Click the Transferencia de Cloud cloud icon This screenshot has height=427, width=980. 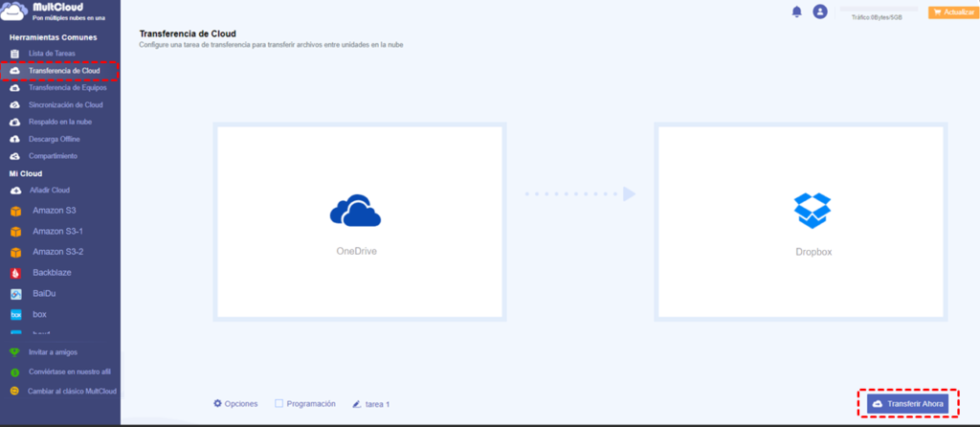click(15, 71)
